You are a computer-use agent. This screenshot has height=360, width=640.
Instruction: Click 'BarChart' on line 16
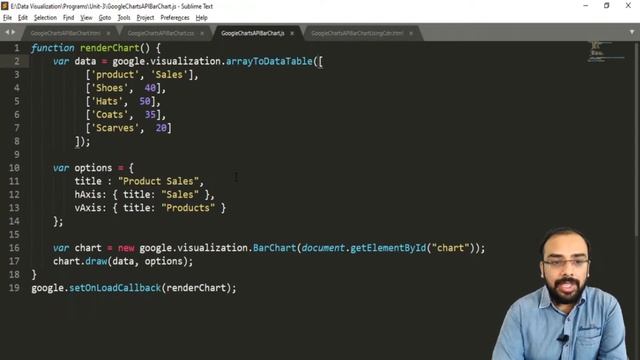(275, 248)
